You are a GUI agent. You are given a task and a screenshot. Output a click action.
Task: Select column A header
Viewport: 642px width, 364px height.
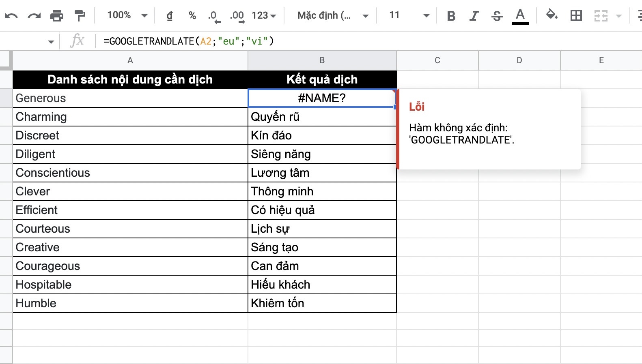coord(130,60)
